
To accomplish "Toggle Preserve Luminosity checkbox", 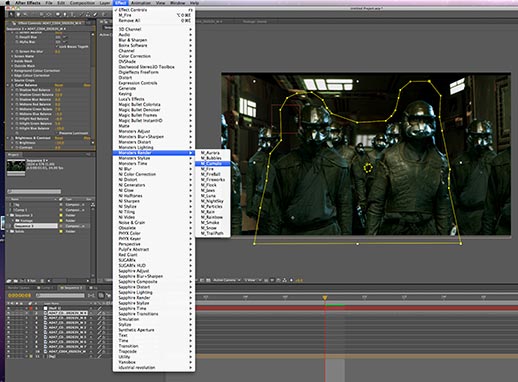I will click(57, 133).
